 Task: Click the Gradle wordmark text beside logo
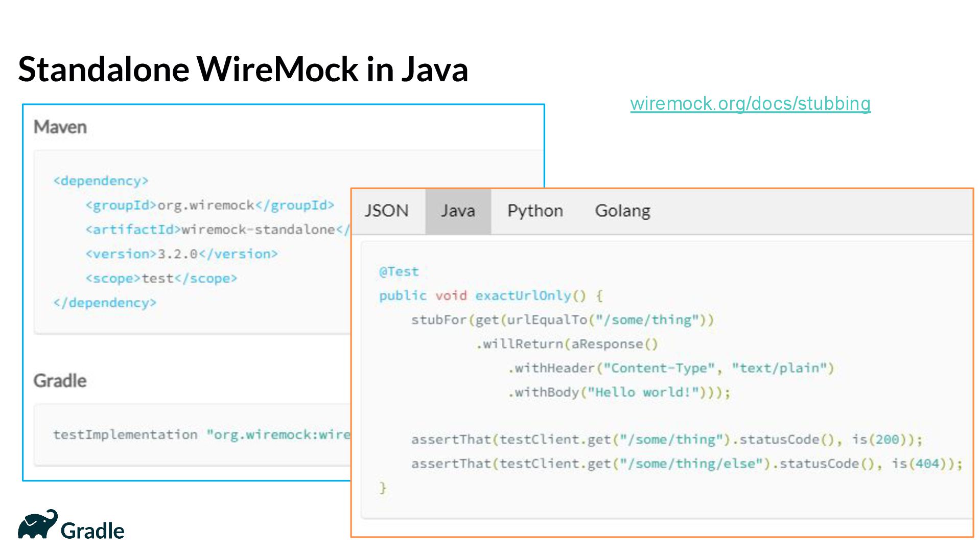click(x=92, y=531)
